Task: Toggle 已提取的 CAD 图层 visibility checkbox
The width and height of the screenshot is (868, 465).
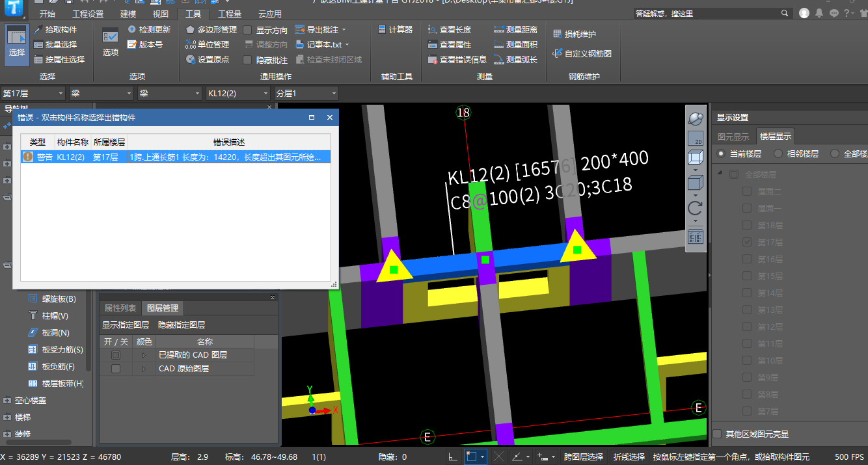Action: click(x=116, y=355)
